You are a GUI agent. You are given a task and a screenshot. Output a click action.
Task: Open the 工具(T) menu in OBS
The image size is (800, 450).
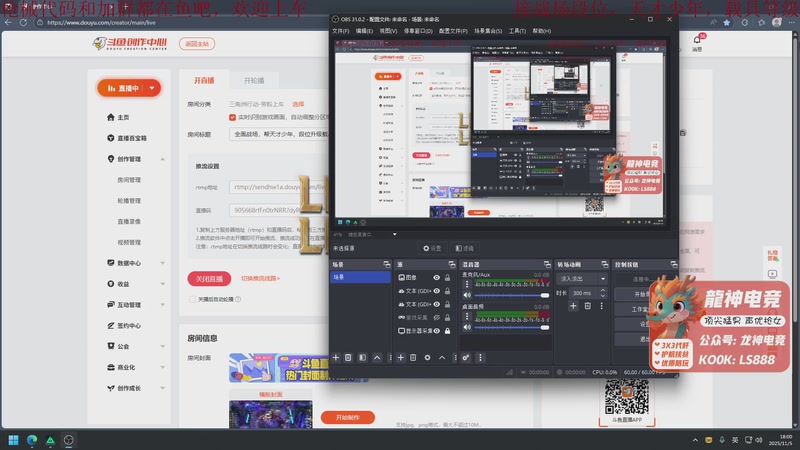click(x=517, y=31)
